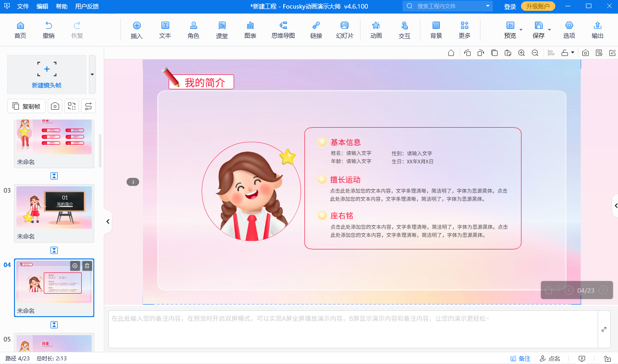Toggle 点名 roll call in the status bar
The image size is (618, 364).
[x=550, y=359]
